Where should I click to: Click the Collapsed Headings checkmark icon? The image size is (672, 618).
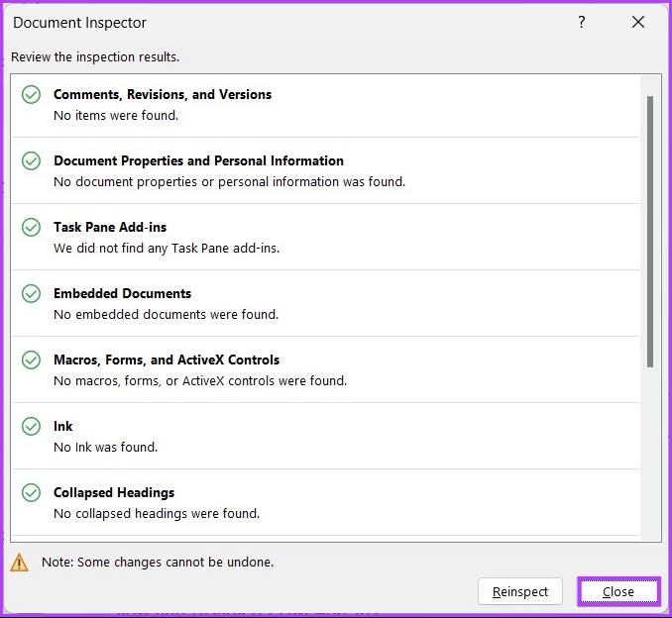(x=32, y=493)
